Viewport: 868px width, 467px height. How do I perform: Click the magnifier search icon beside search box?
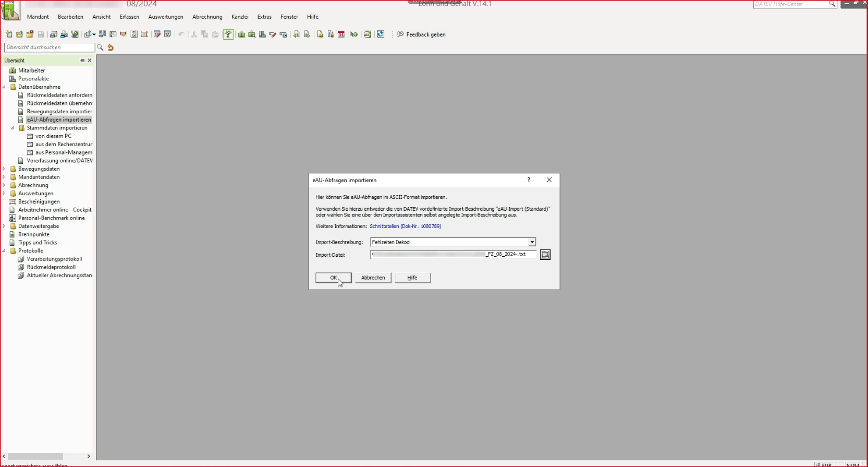100,47
